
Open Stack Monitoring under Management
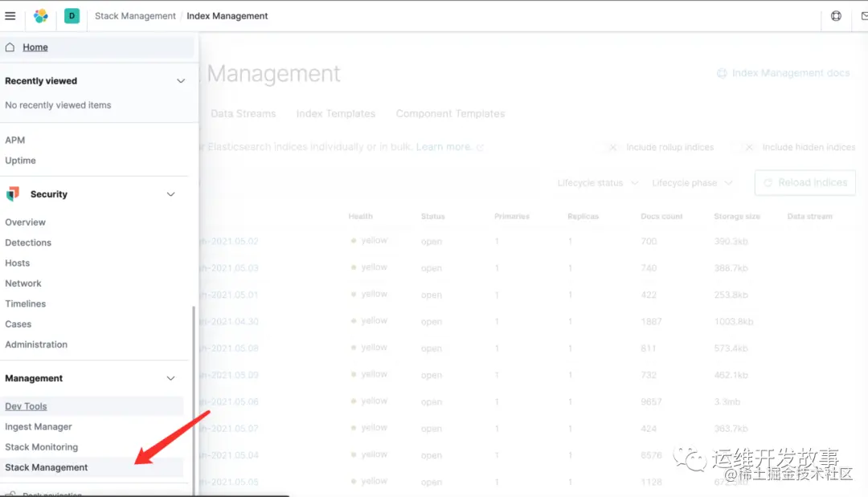pyautogui.click(x=42, y=446)
